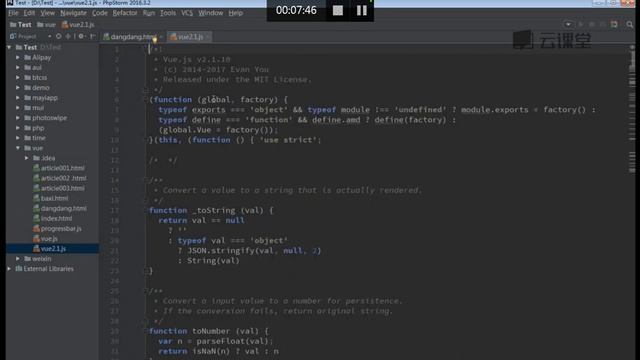The width and height of the screenshot is (640, 360).
Task: Expand the btcss folder
Action: pyautogui.click(x=18, y=78)
